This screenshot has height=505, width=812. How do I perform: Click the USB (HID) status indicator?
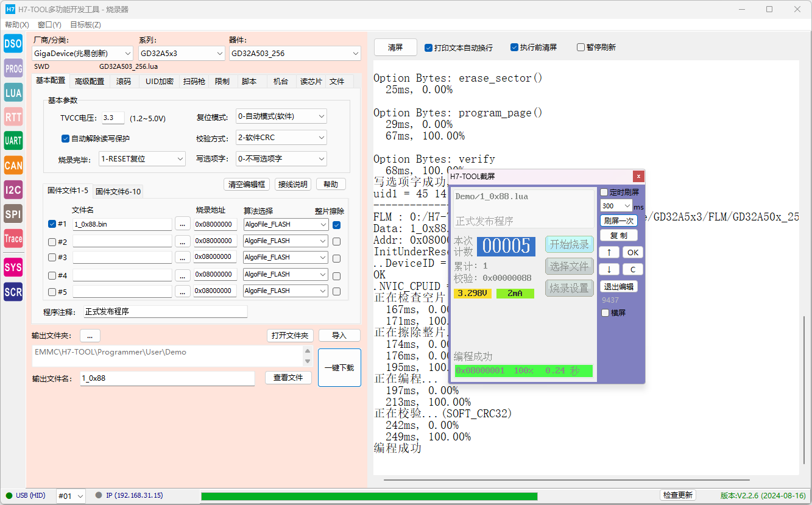26,495
